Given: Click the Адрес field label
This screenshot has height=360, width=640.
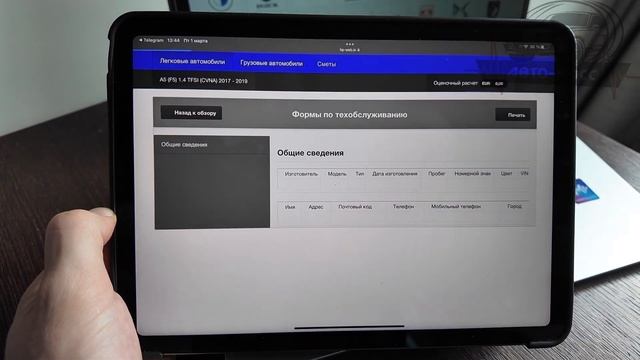Looking at the screenshot, I should pos(316,207).
